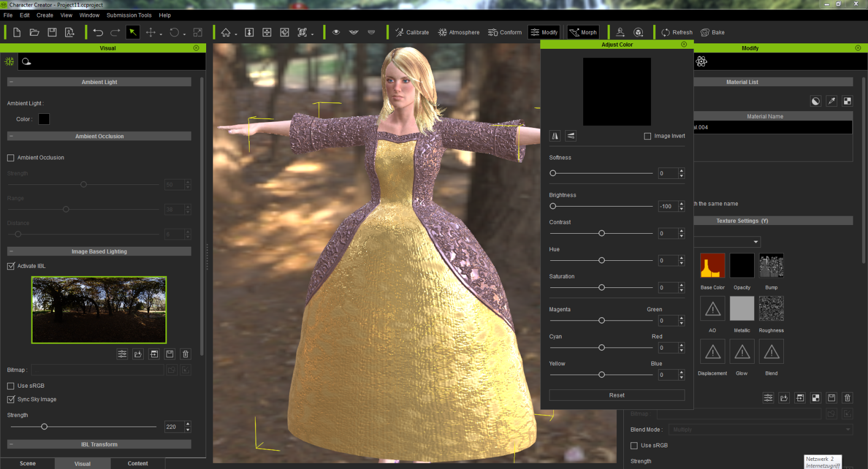Open the Calibrate tool
This screenshot has width=868, height=469.
pyautogui.click(x=412, y=33)
